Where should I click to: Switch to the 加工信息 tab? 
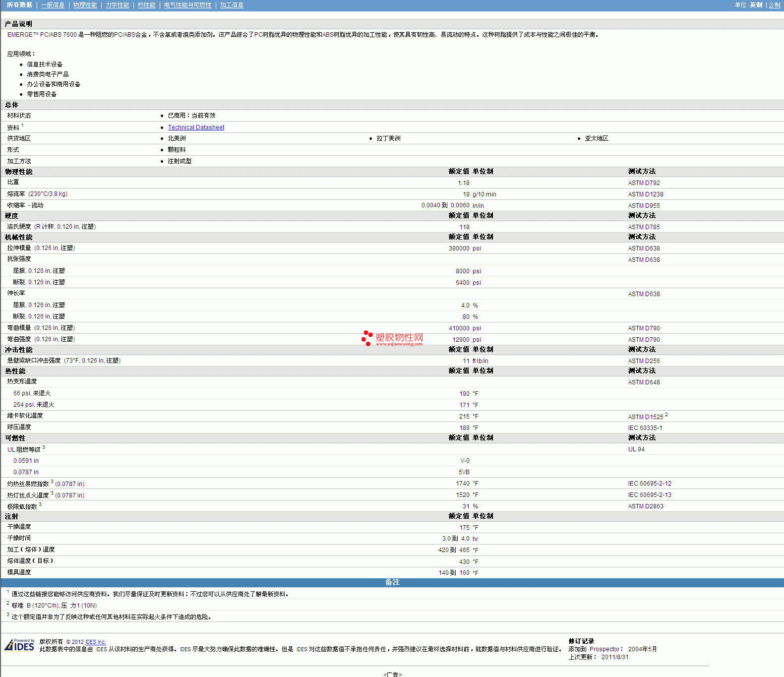coord(232,5)
